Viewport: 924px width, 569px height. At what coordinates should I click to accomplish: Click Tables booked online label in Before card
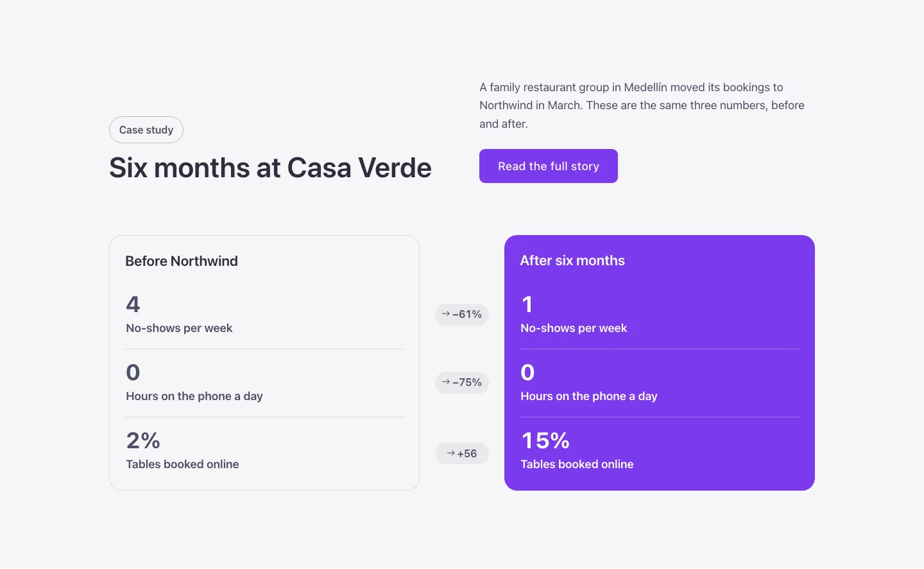(182, 464)
